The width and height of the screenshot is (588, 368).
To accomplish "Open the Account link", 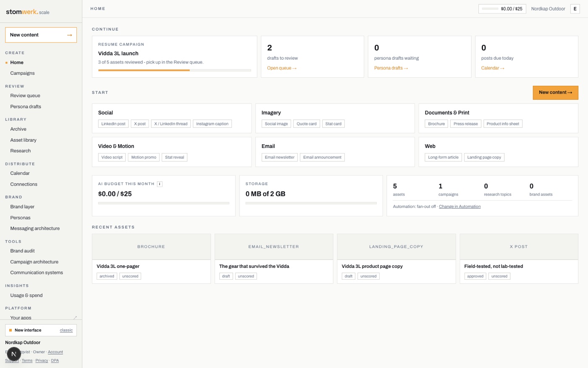I will point(55,352).
